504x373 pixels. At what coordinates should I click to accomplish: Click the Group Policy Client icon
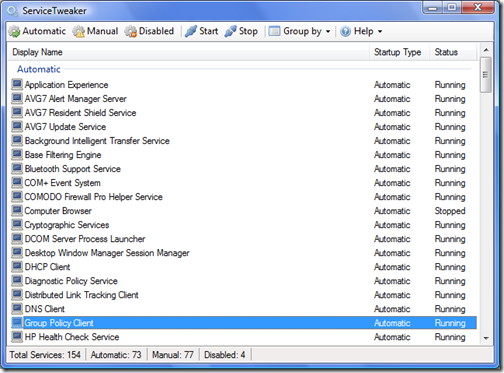coord(17,322)
